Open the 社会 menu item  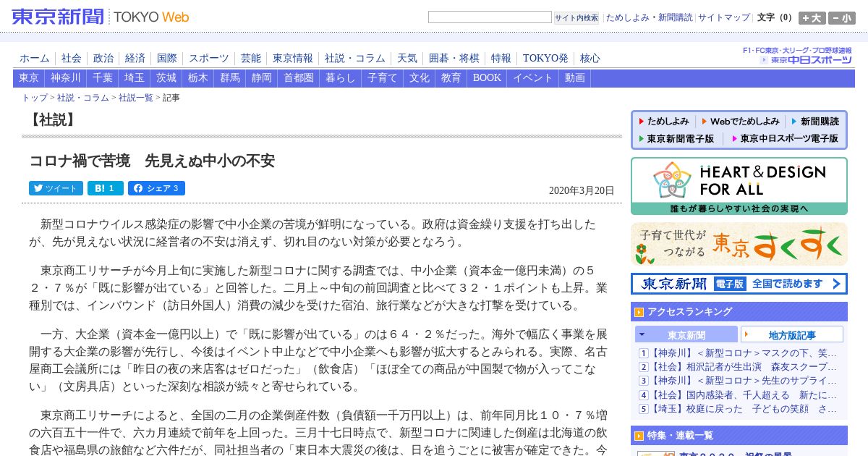point(72,59)
